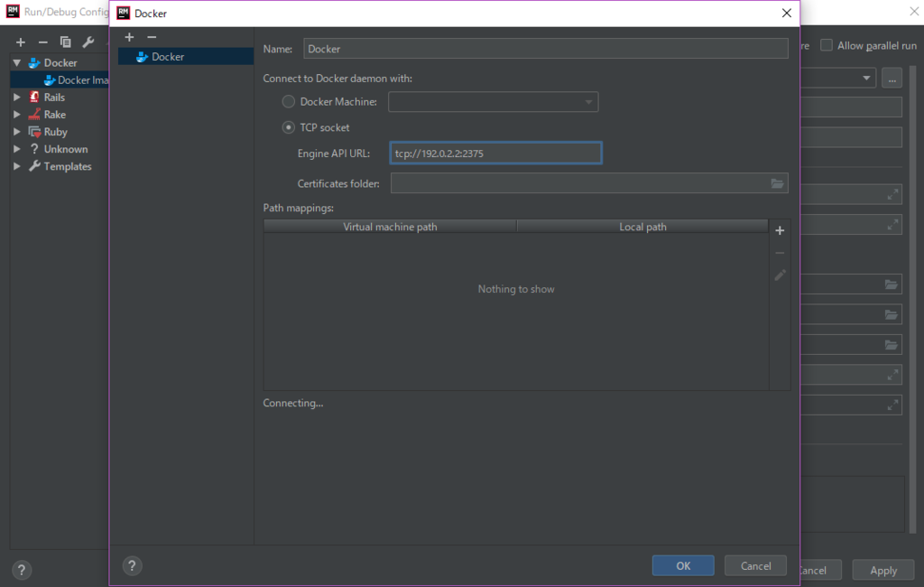Image resolution: width=924 pixels, height=587 pixels.
Task: Confirm Docker dialog with OK button
Action: pyautogui.click(x=683, y=565)
